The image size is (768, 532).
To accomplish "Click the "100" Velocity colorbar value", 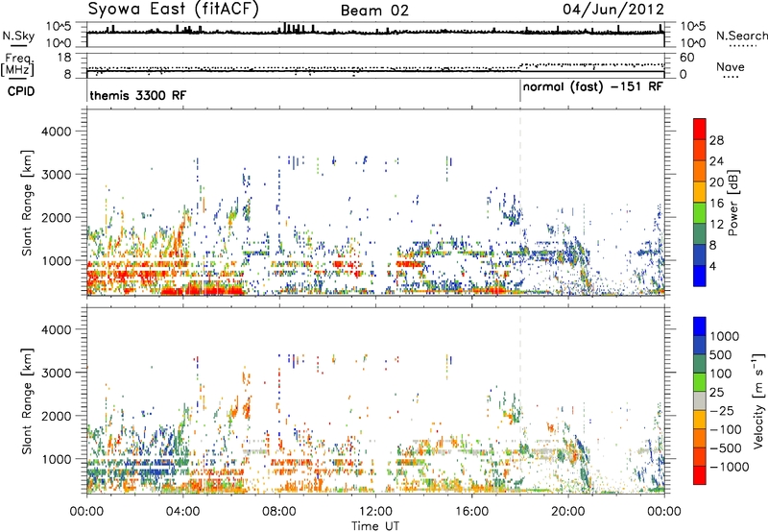I will click(x=721, y=374).
